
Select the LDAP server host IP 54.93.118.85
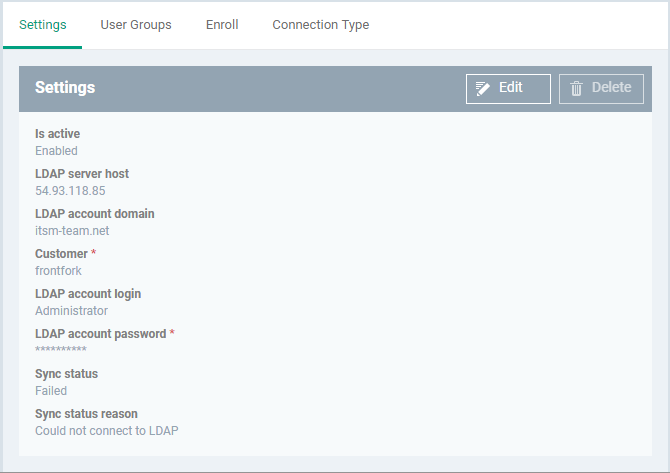pyautogui.click(x=70, y=191)
